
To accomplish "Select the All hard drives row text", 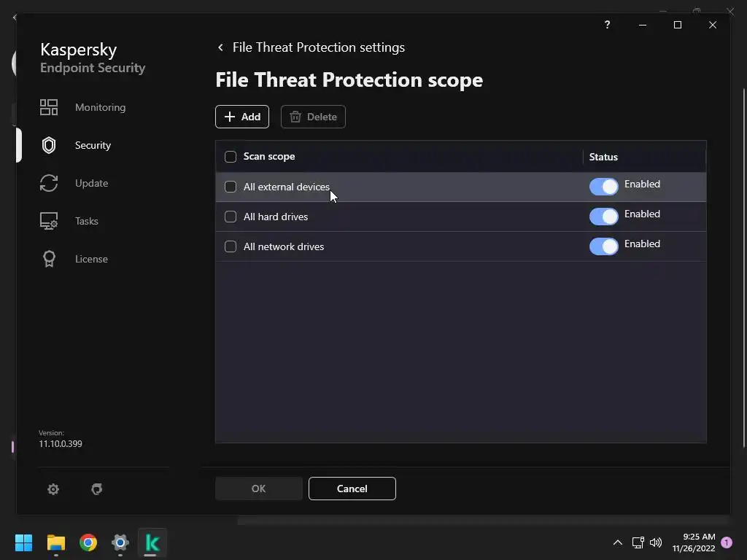I will click(x=276, y=217).
